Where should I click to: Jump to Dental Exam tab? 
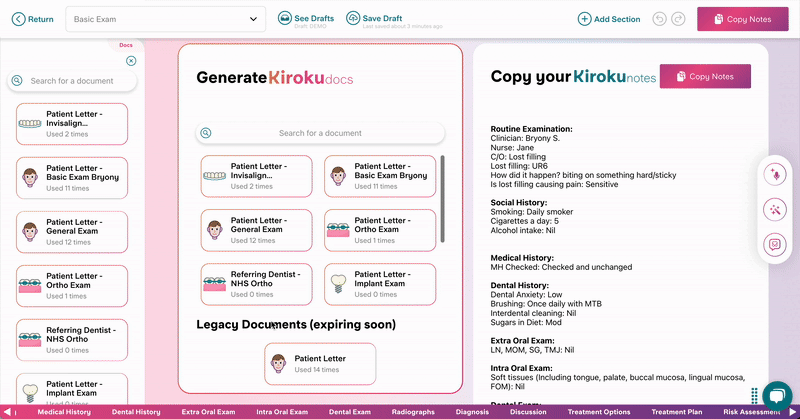tap(350, 412)
